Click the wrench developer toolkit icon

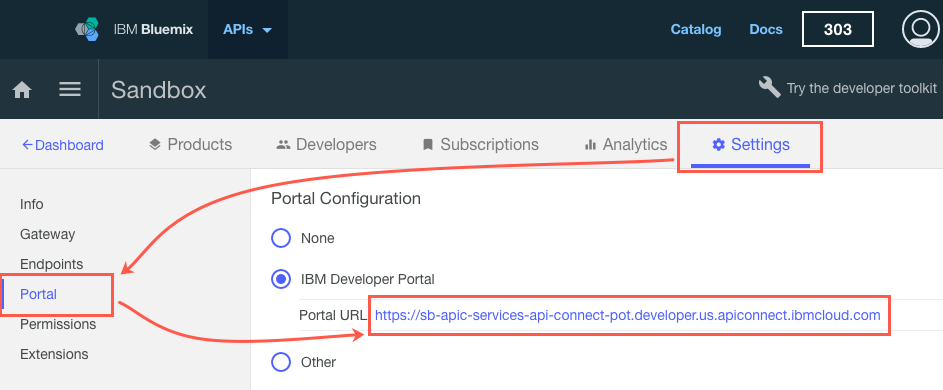(769, 88)
